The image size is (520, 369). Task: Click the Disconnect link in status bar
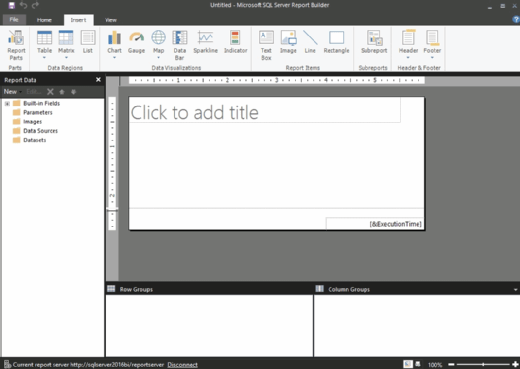tap(182, 365)
